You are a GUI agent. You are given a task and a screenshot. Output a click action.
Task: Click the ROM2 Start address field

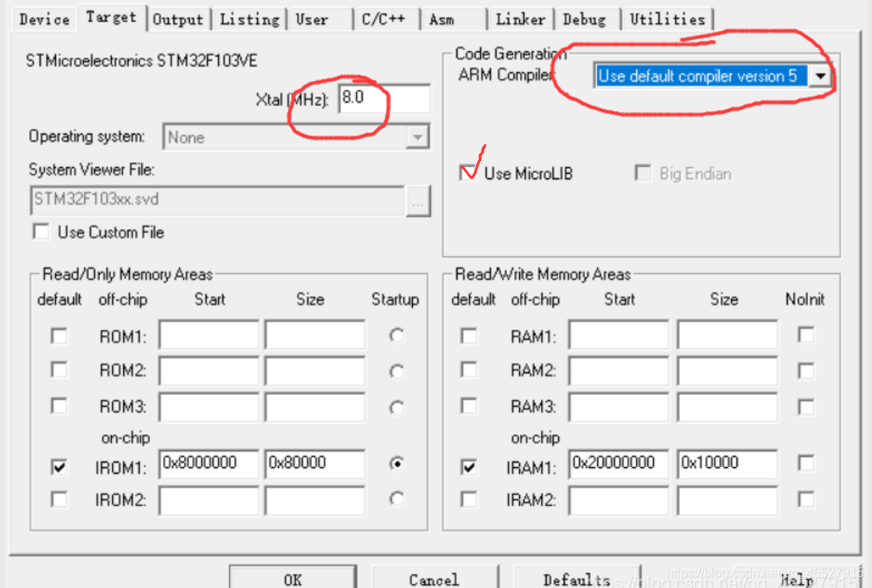point(208,371)
